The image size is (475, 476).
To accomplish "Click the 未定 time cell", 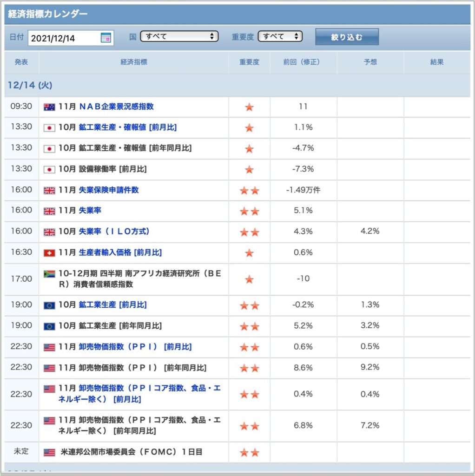I will pyautogui.click(x=21, y=451).
